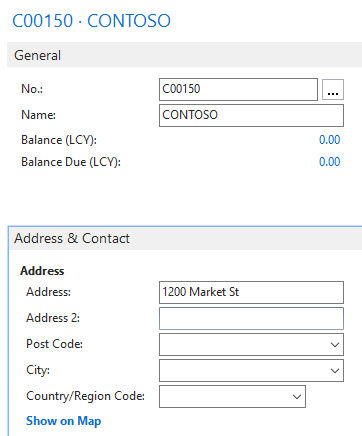This screenshot has height=436, width=362.
Task: Click the bold Address group heading
Action: click(42, 271)
